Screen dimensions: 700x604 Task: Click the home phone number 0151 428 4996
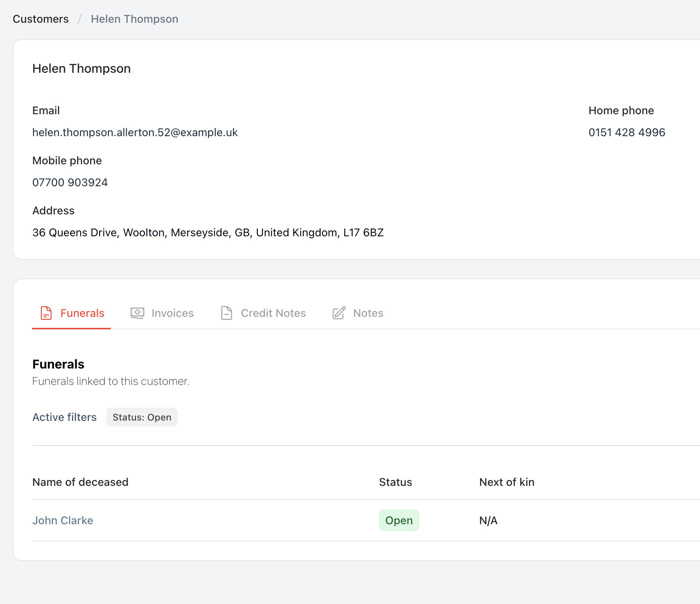point(627,132)
